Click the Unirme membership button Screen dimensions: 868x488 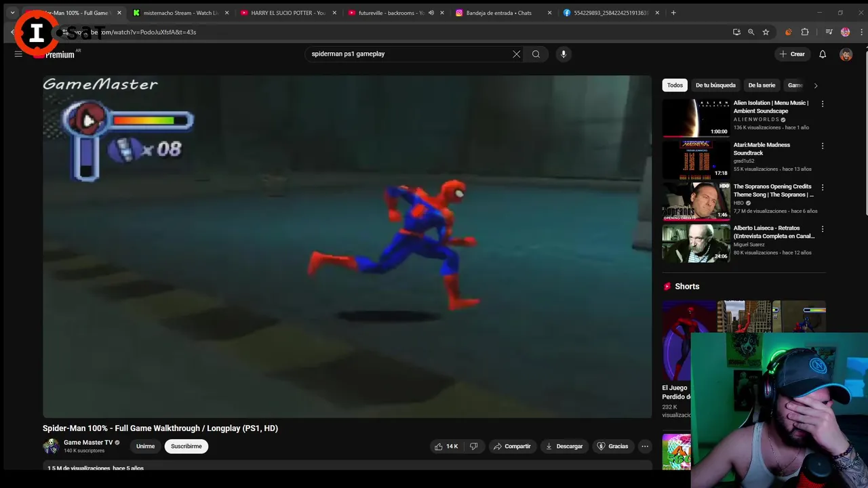(x=145, y=446)
